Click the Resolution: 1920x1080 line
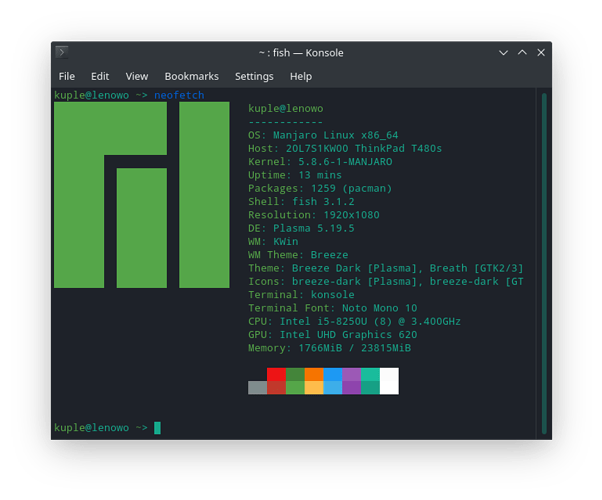The image size is (602, 500). point(314,215)
